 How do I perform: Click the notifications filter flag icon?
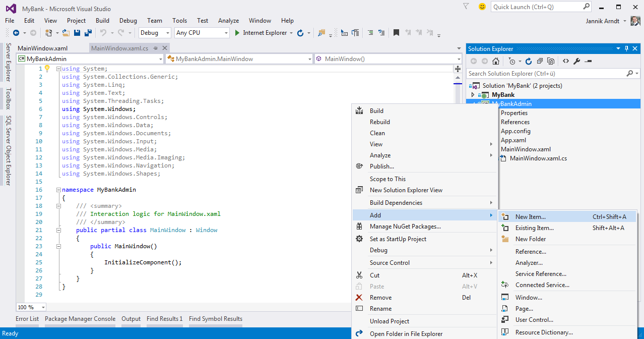pyautogui.click(x=466, y=7)
